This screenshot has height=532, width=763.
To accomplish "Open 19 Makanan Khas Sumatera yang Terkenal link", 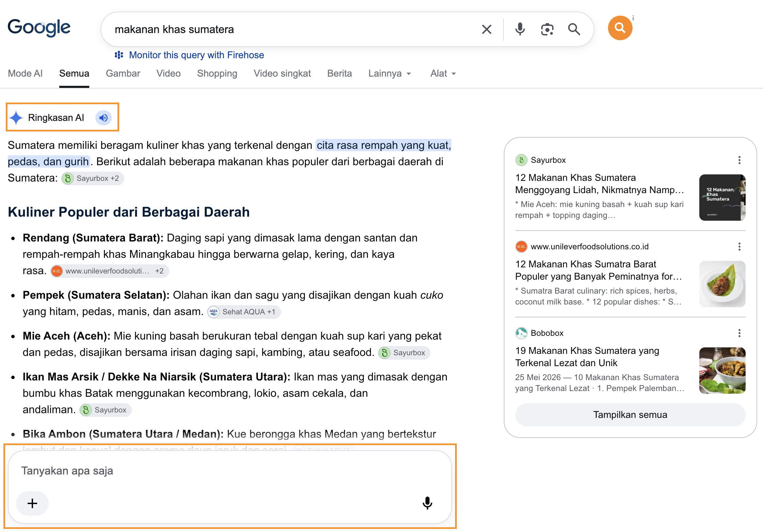I will [x=587, y=357].
